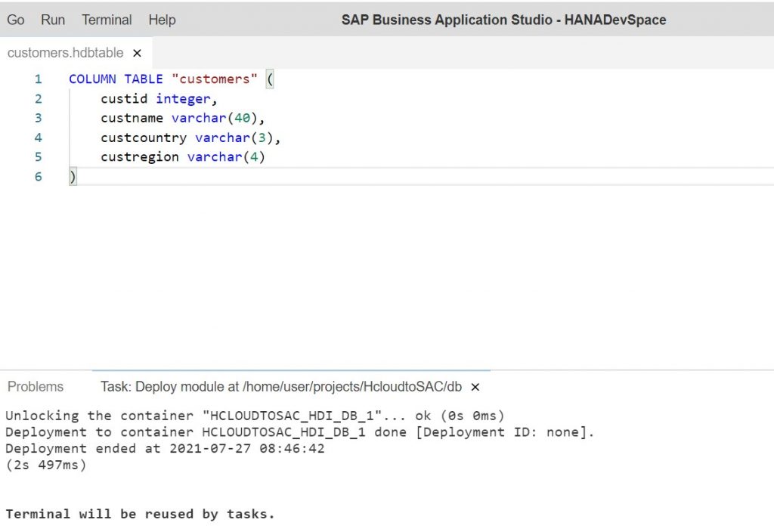Click the SAP Business Application Studio title
Screen dimensions: 774x532
point(503,20)
